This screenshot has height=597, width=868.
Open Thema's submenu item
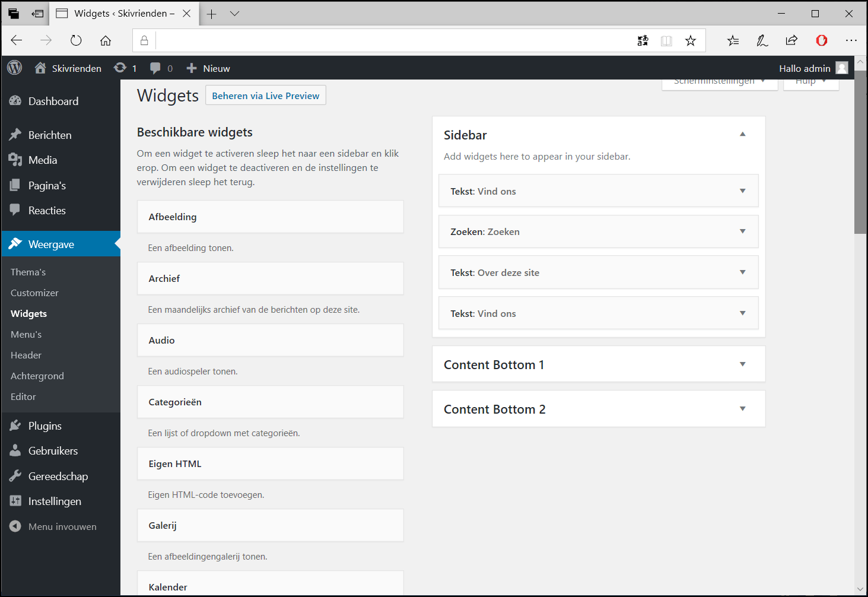tap(28, 272)
